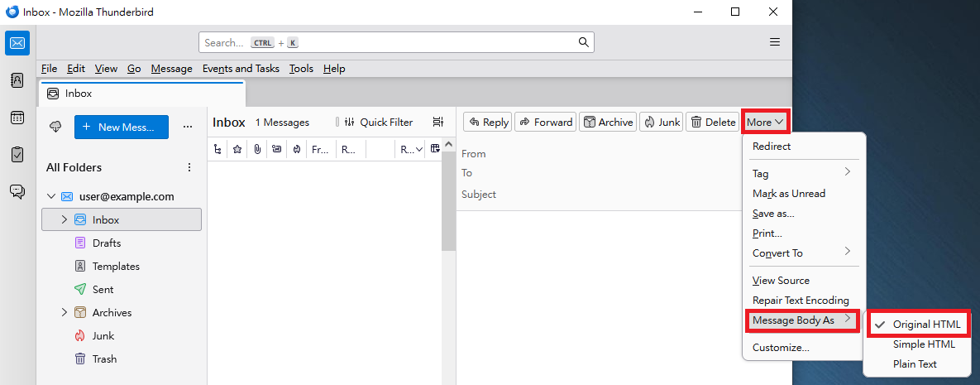980x385 pixels.
Task: Expand the Archives folder chevron
Action: [x=64, y=312]
